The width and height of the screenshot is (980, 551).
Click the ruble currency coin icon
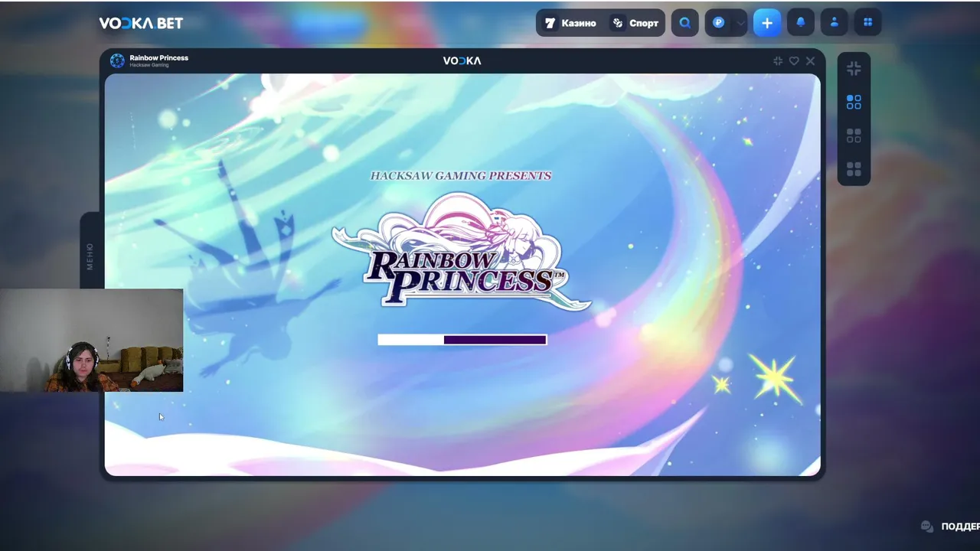(718, 23)
